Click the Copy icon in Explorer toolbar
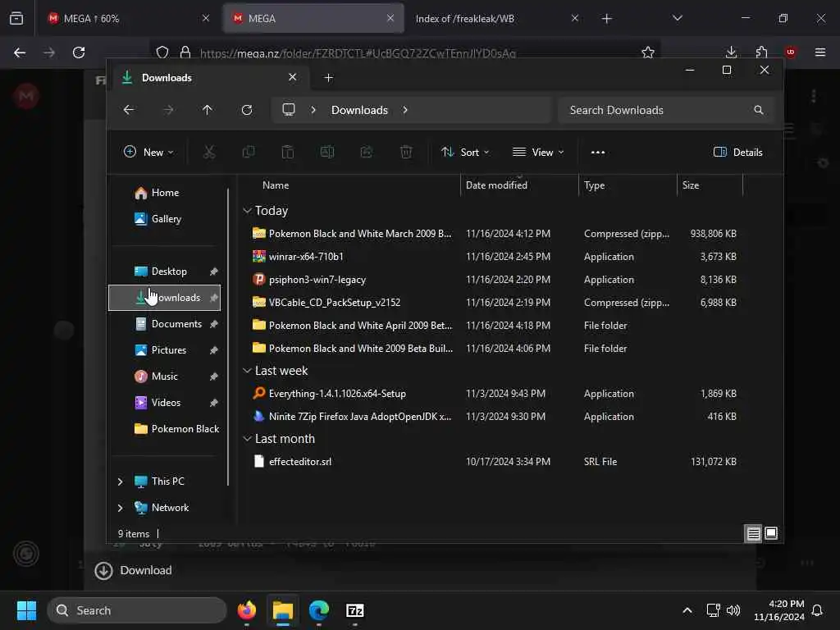Screen dimensions: 840x630 pos(249,152)
